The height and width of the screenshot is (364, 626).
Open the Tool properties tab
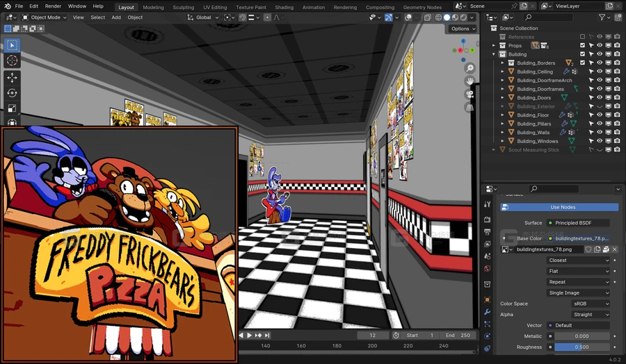click(x=487, y=204)
